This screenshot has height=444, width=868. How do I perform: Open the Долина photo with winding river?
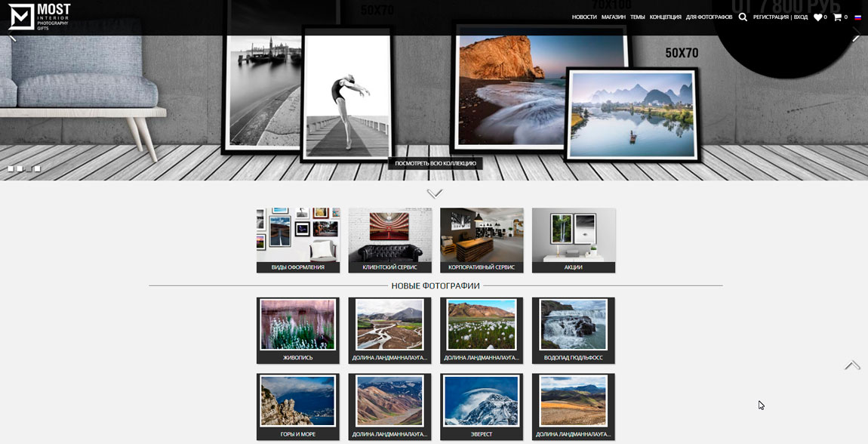389,331
